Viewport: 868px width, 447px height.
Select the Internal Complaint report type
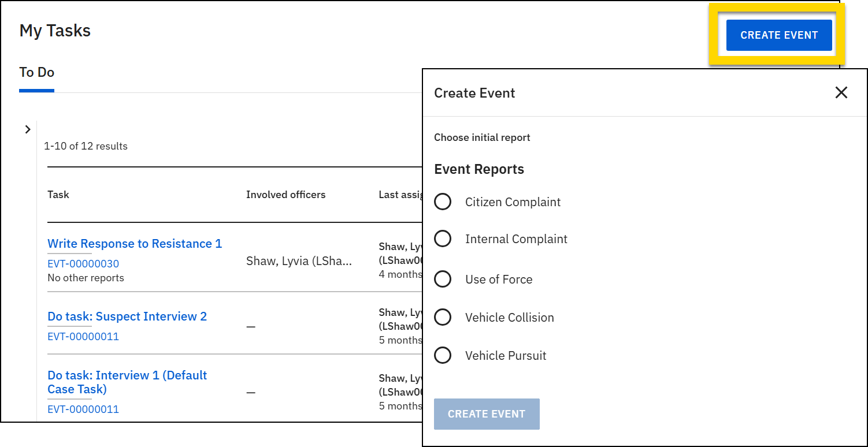pos(443,239)
